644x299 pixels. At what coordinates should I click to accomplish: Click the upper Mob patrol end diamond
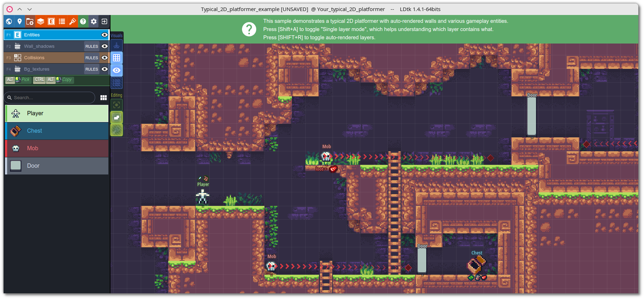[490, 158]
